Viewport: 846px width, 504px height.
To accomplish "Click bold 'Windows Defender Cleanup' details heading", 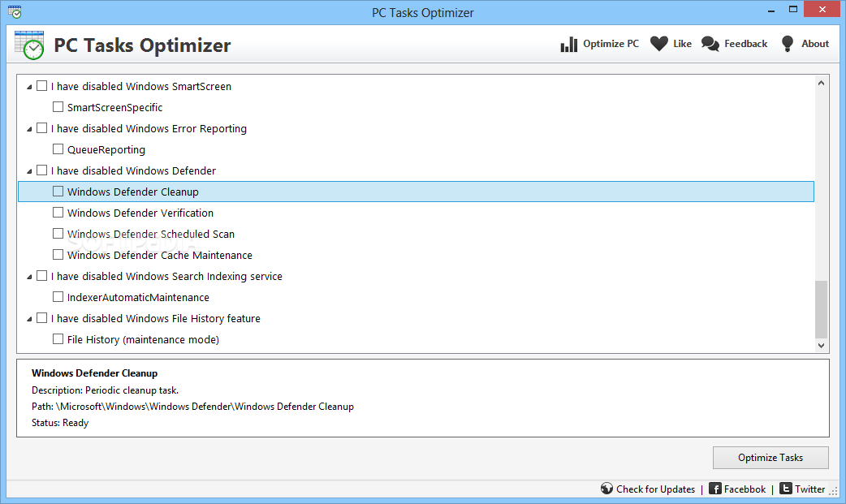I will [x=94, y=373].
